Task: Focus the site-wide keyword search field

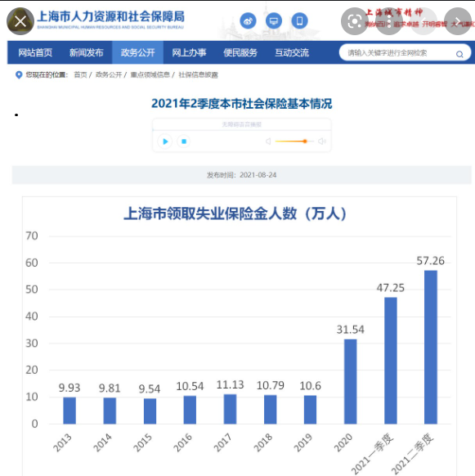Action: (x=405, y=53)
